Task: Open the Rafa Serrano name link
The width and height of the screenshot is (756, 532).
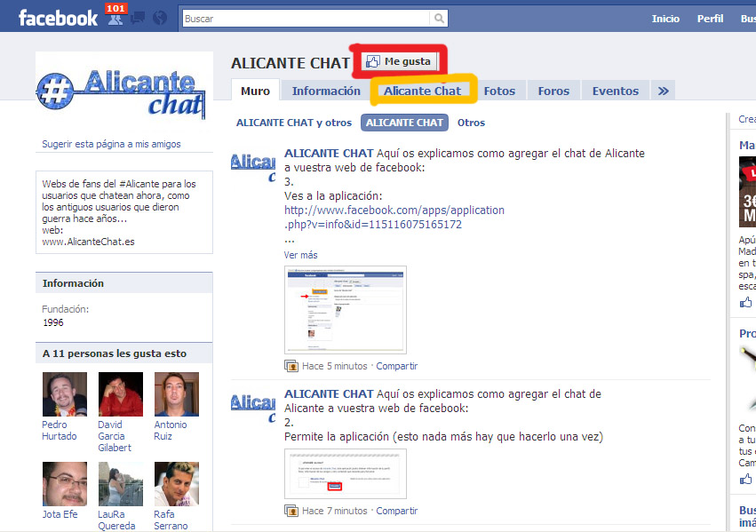Action: tap(171, 520)
